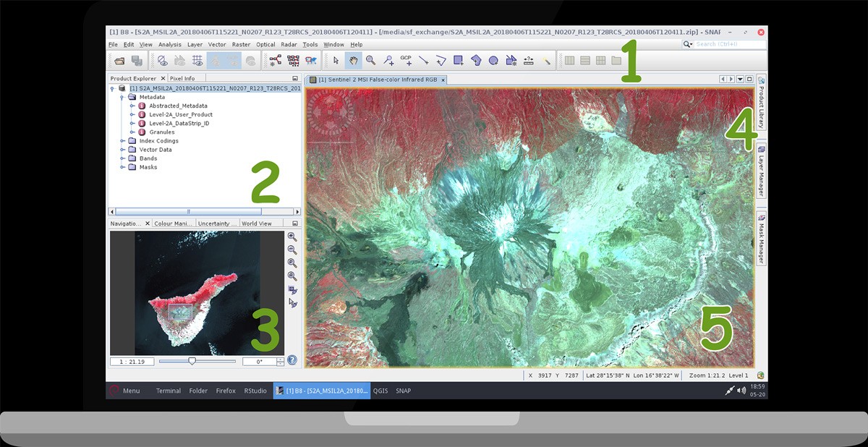
Task: Collapse the Metadata folder node
Action: point(123,97)
